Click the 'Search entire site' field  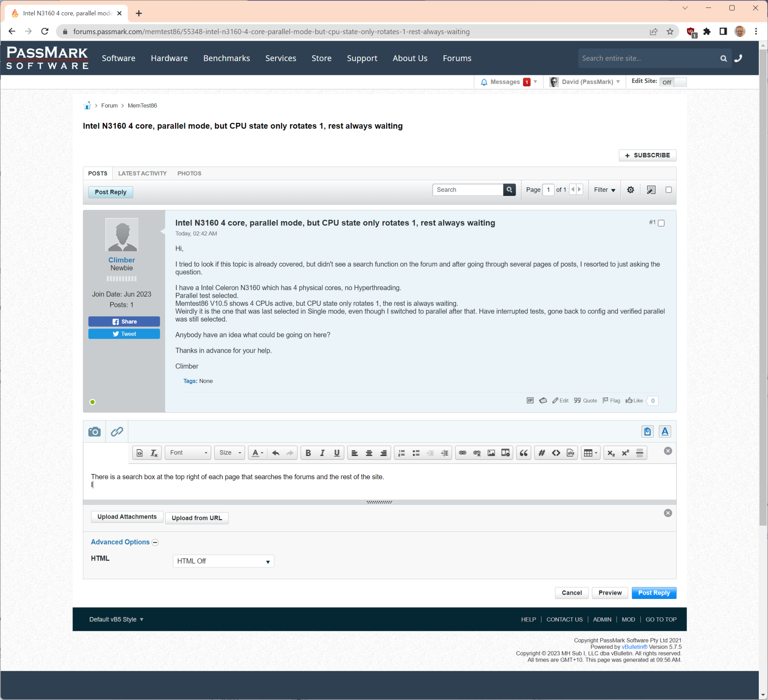(x=648, y=58)
